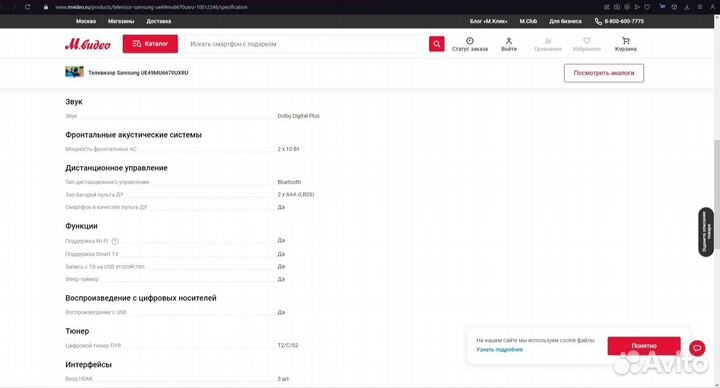Screen dimensions: 720x388
Task: Click the Дистанционное управление heading
Action: tap(116, 168)
